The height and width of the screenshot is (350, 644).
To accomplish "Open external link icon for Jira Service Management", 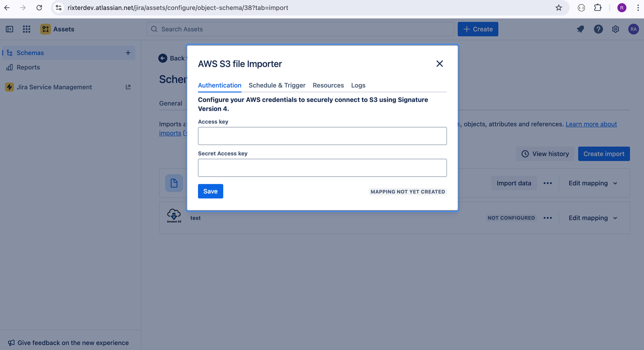I will click(x=128, y=87).
